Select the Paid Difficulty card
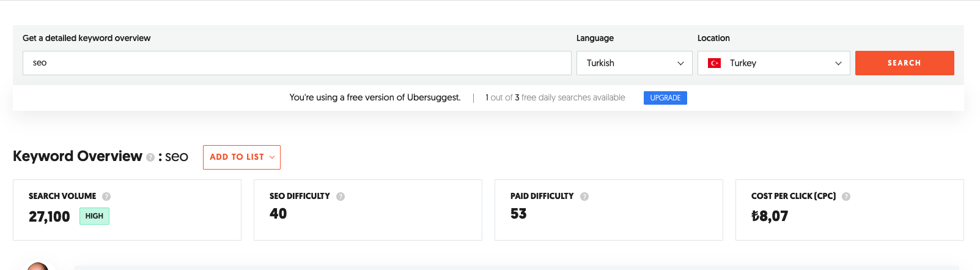980x270 pixels. point(609,210)
